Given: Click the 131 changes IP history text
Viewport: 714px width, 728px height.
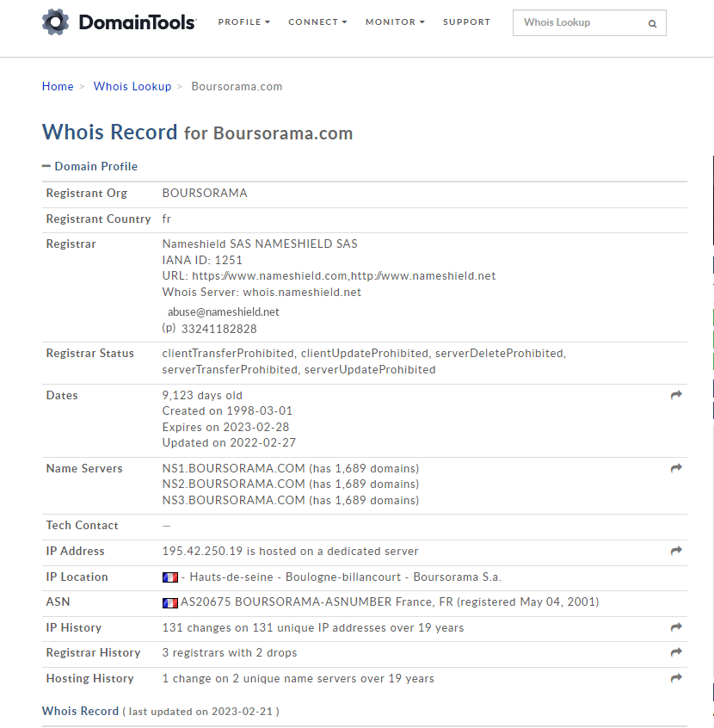Looking at the screenshot, I should [313, 627].
